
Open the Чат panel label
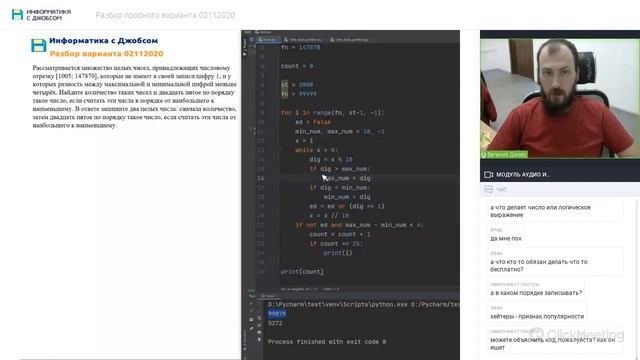pyautogui.click(x=502, y=189)
